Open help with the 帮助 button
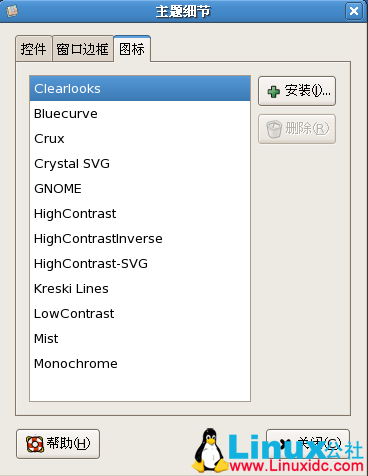Viewport: 368px width, 476px height. pyautogui.click(x=58, y=444)
